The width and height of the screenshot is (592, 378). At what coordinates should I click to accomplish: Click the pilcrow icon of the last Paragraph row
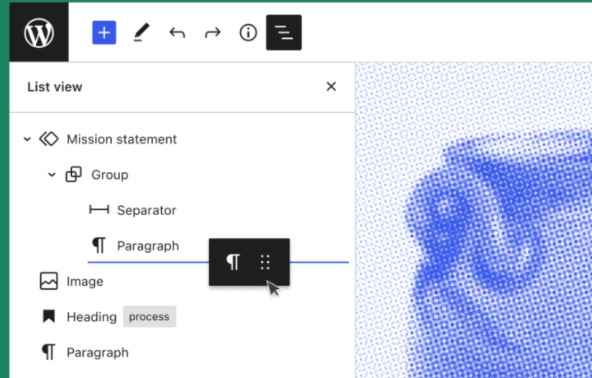coord(49,352)
